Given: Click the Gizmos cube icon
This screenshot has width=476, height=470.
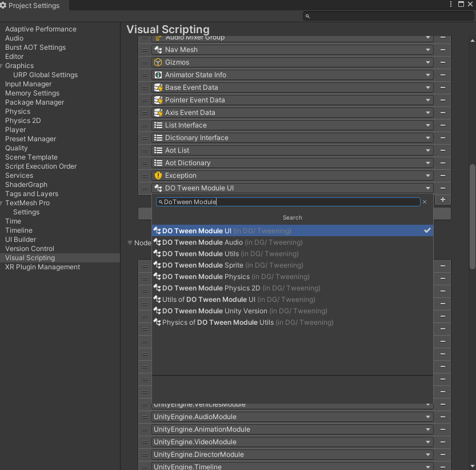Looking at the screenshot, I should 158,62.
